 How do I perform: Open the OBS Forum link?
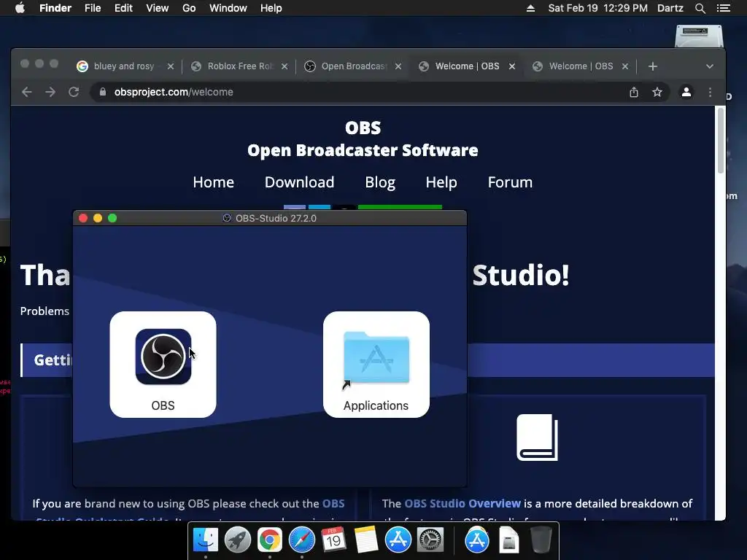click(x=510, y=182)
